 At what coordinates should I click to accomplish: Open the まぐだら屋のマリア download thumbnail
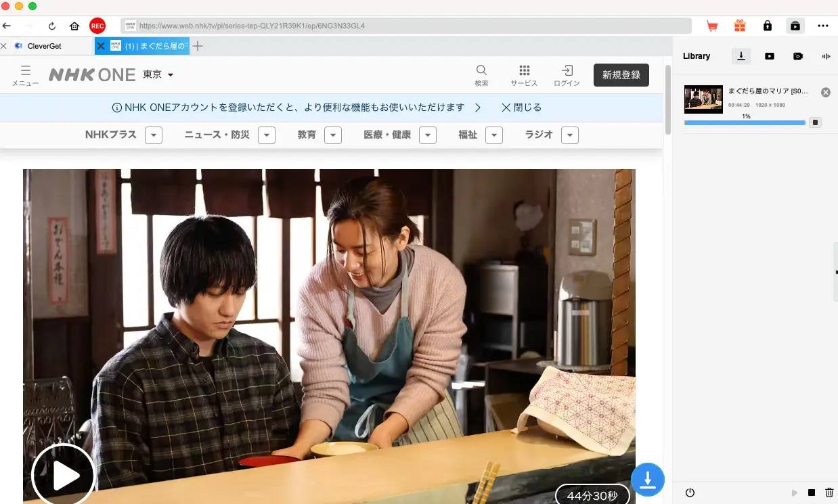[703, 99]
